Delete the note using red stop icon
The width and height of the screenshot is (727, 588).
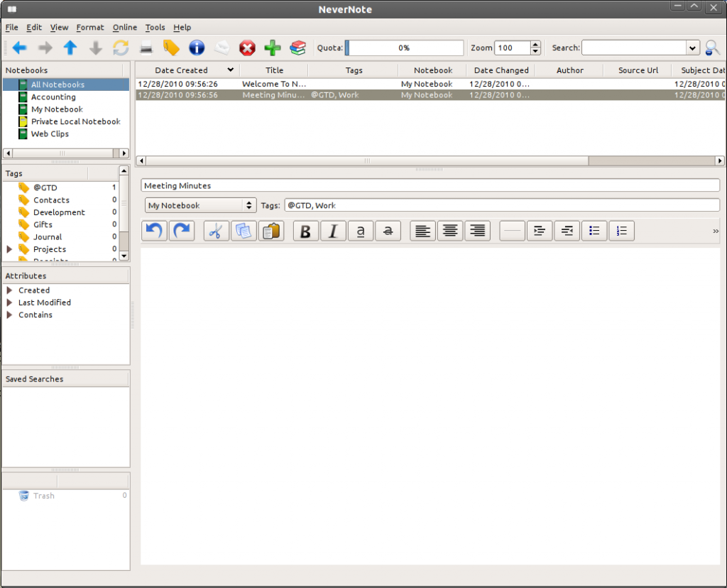pyautogui.click(x=248, y=48)
